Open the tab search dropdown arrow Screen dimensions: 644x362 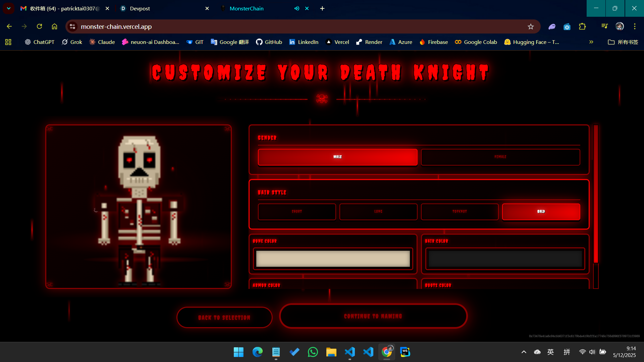(x=9, y=8)
